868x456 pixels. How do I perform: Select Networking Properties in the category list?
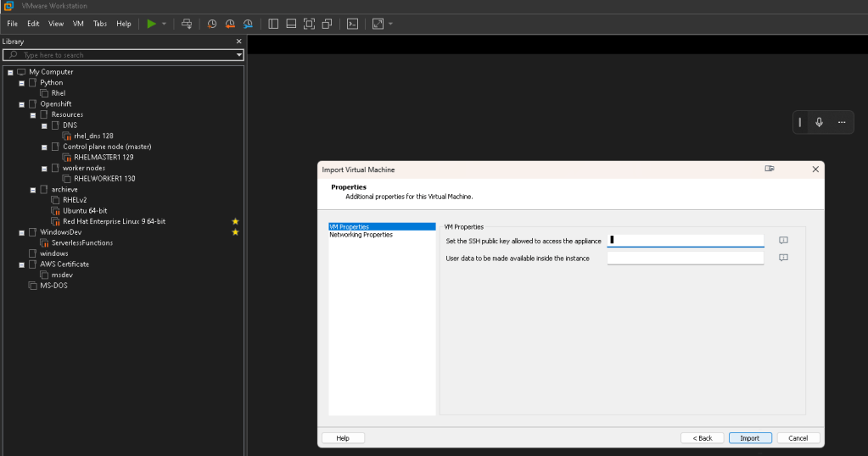pos(361,235)
